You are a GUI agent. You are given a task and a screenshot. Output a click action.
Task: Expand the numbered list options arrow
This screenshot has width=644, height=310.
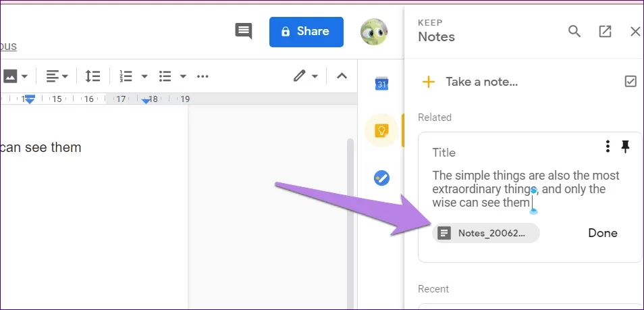click(144, 76)
